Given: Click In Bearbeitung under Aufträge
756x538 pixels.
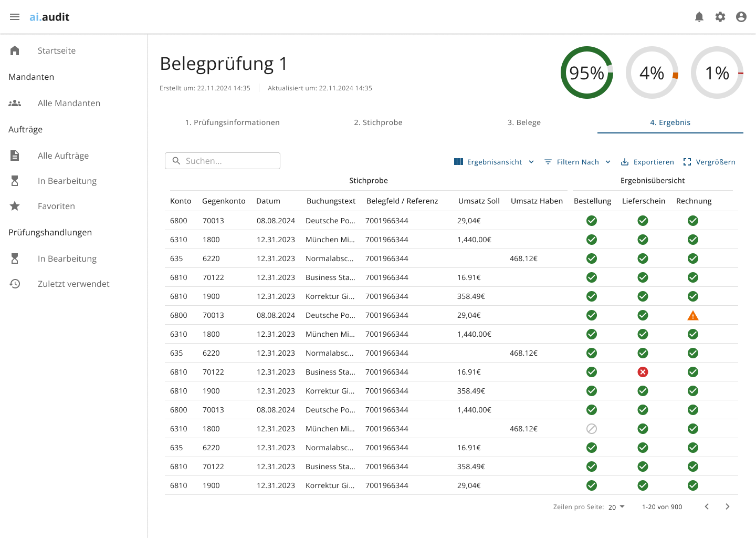Looking at the screenshot, I should coord(67,181).
